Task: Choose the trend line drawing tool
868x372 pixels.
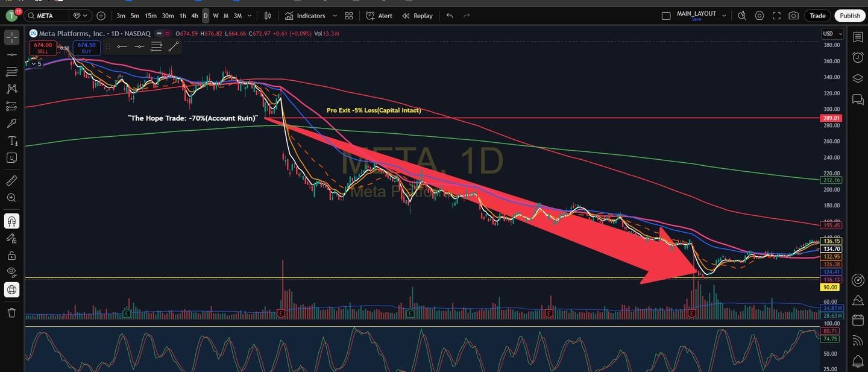Action: point(11,55)
